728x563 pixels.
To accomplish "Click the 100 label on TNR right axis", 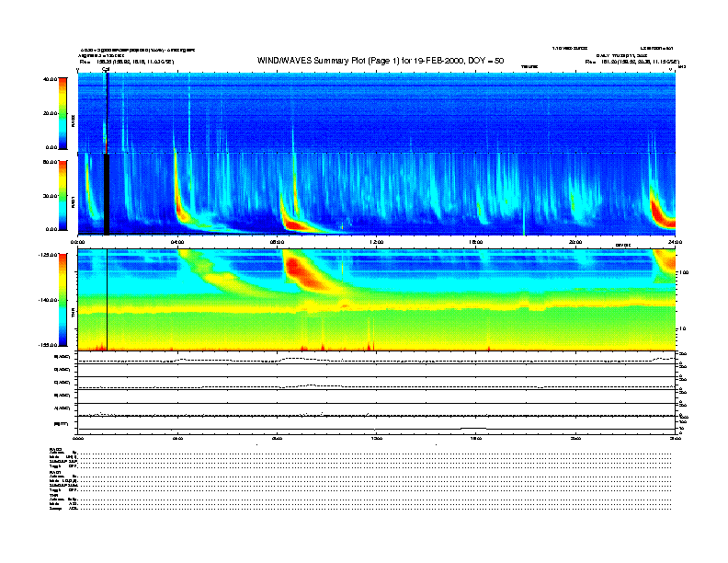I will point(684,272).
